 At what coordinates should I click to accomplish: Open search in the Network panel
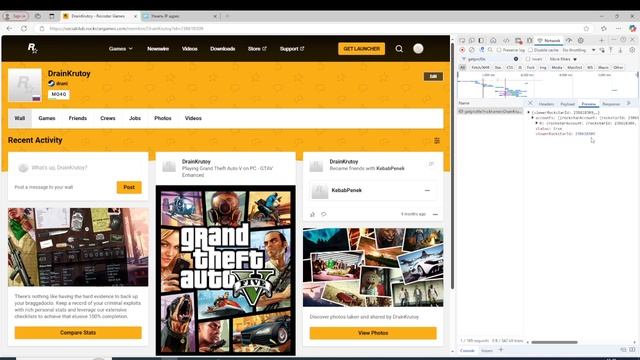tap(490, 50)
